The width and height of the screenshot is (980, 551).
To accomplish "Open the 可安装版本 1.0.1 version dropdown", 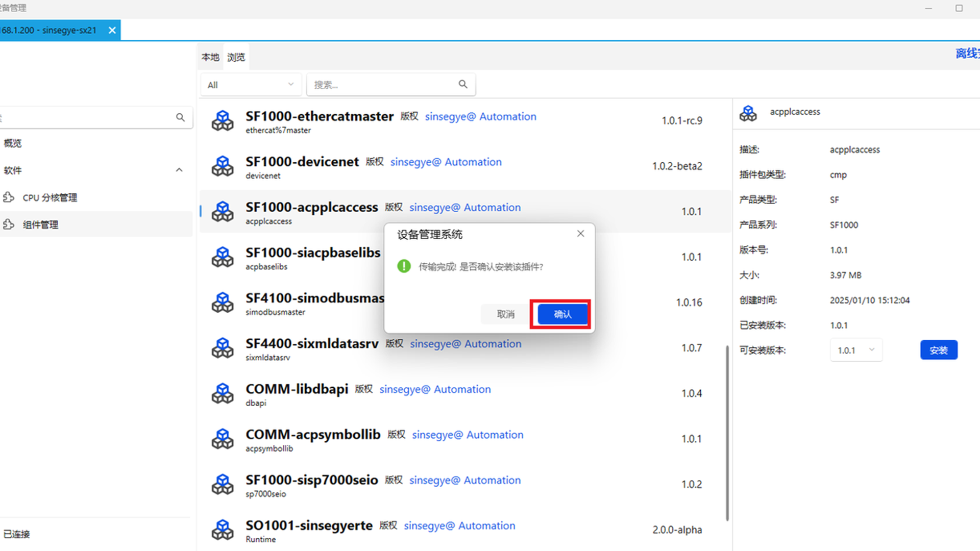I will tap(856, 350).
